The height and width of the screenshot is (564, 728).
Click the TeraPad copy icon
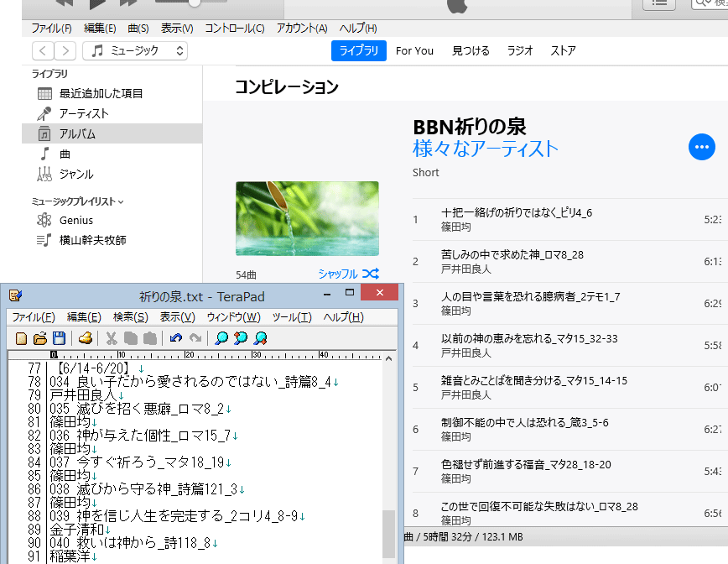coord(131,338)
